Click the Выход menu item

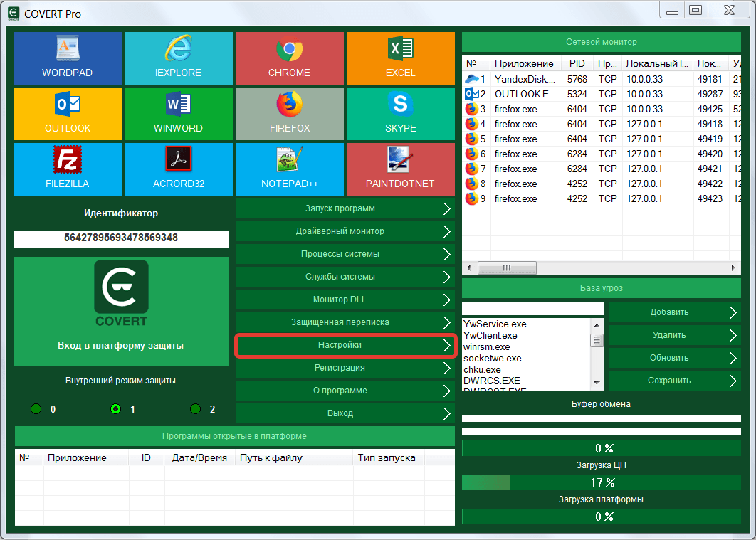pyautogui.click(x=345, y=413)
